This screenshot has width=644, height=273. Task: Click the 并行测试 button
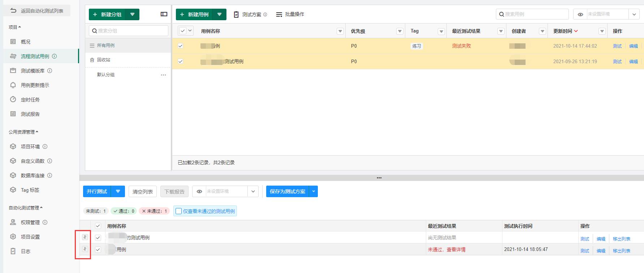[x=97, y=191]
